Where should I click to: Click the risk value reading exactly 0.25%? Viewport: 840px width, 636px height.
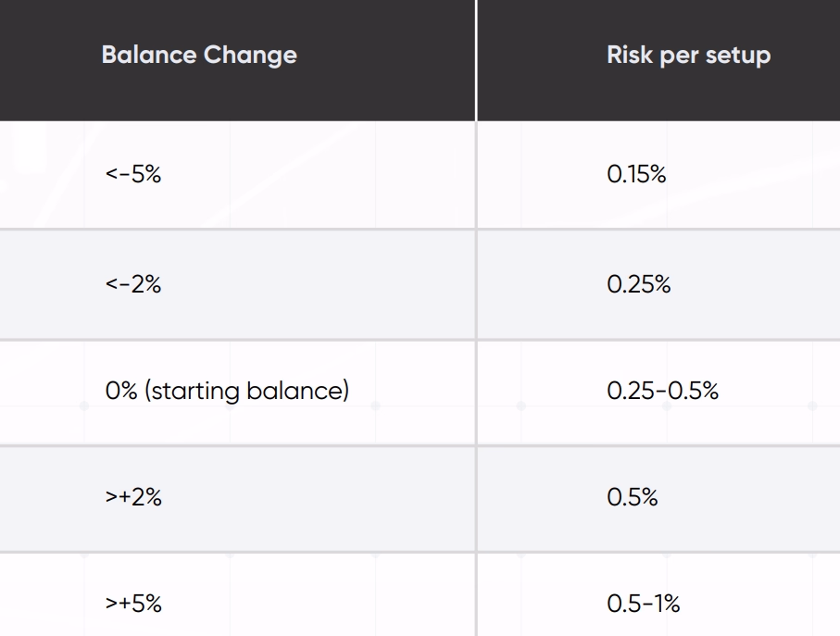click(x=638, y=284)
